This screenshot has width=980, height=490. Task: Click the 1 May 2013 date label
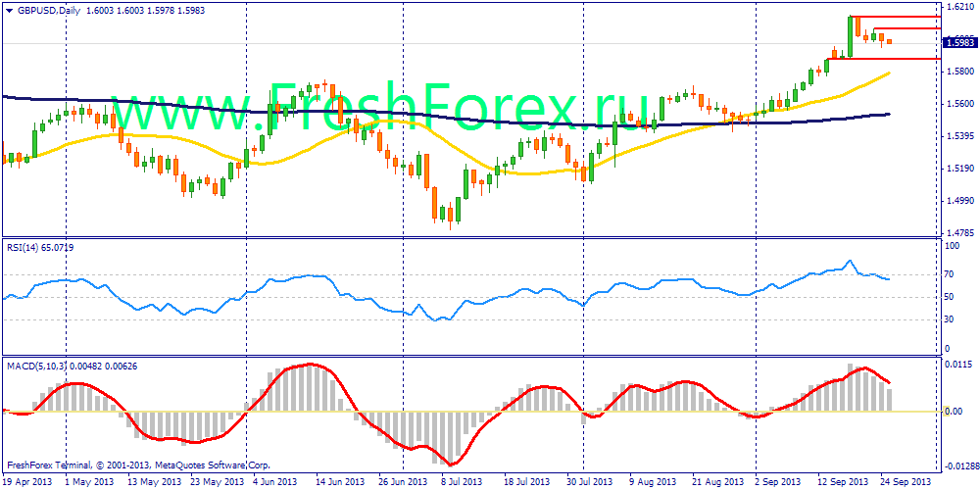(x=88, y=482)
